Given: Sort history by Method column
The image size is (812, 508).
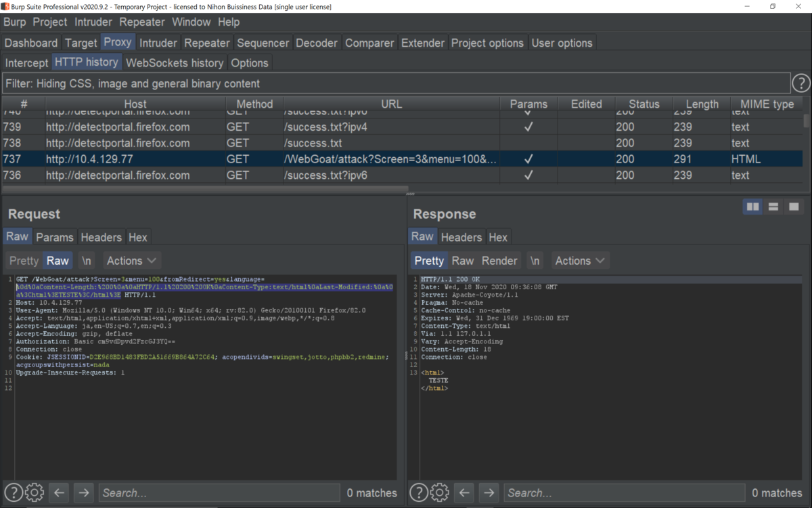Looking at the screenshot, I should [x=254, y=104].
